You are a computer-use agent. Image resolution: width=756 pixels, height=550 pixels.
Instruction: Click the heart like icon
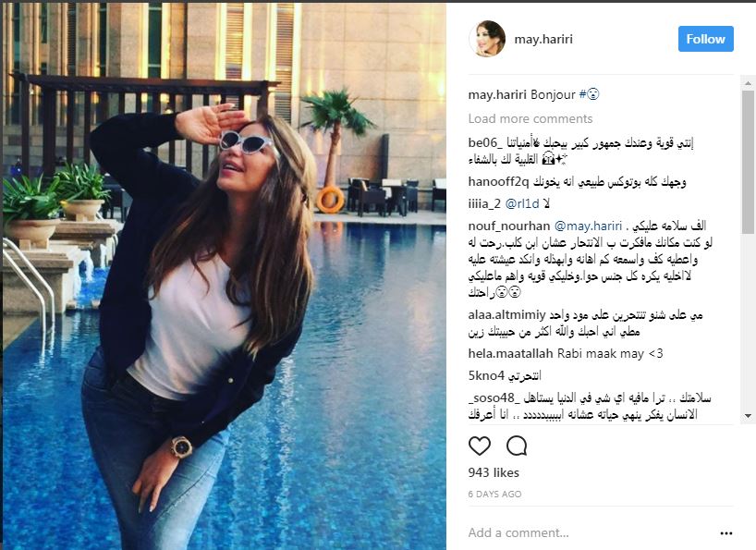pos(480,446)
